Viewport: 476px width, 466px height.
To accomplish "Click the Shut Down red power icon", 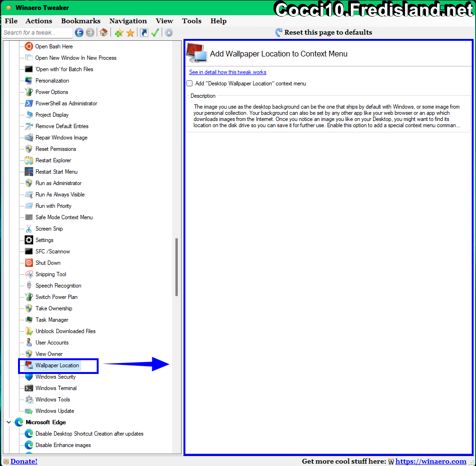I will point(29,263).
